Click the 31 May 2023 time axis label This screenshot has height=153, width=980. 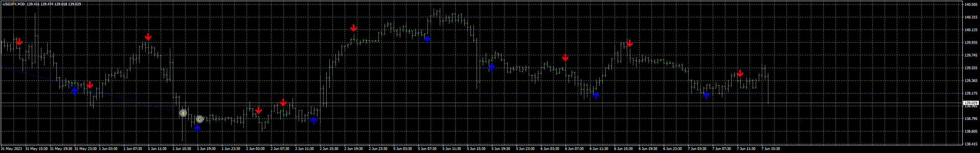pyautogui.click(x=12, y=149)
